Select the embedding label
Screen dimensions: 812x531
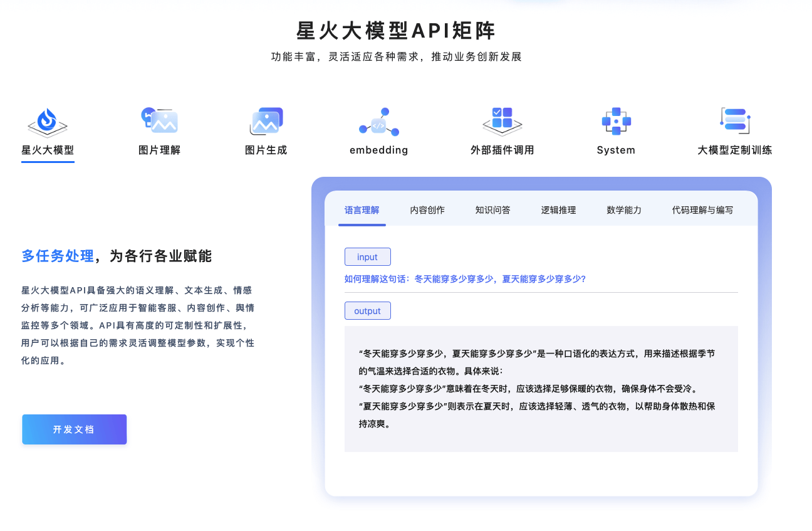[x=379, y=150]
